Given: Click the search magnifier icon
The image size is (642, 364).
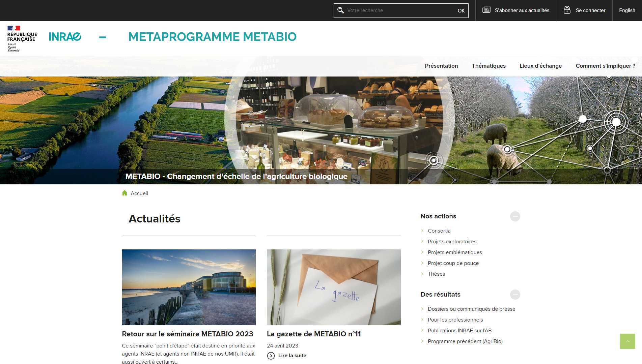Looking at the screenshot, I should point(341,10).
